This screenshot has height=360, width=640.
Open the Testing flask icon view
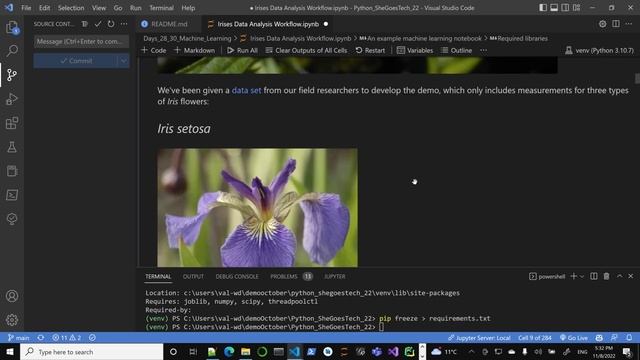point(12,147)
